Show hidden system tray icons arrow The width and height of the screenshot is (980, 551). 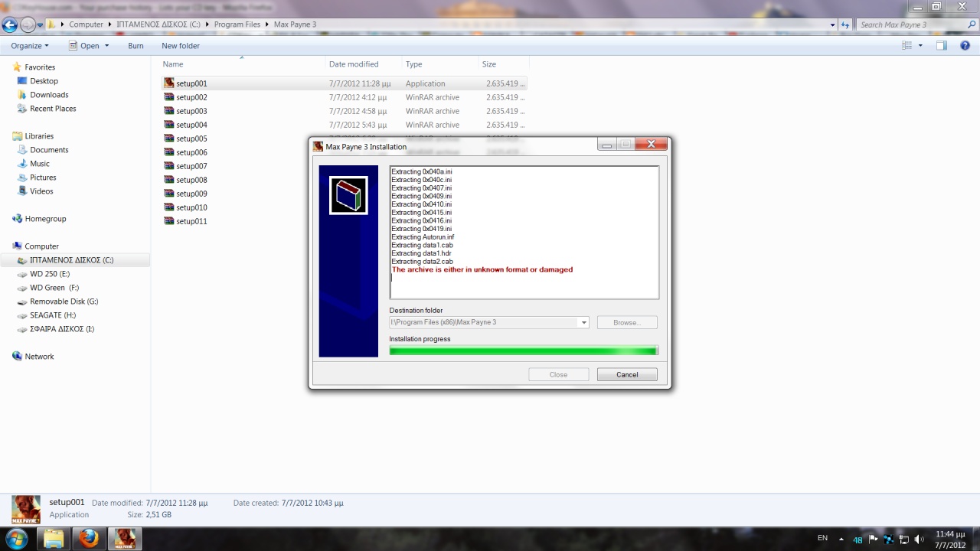pyautogui.click(x=841, y=539)
